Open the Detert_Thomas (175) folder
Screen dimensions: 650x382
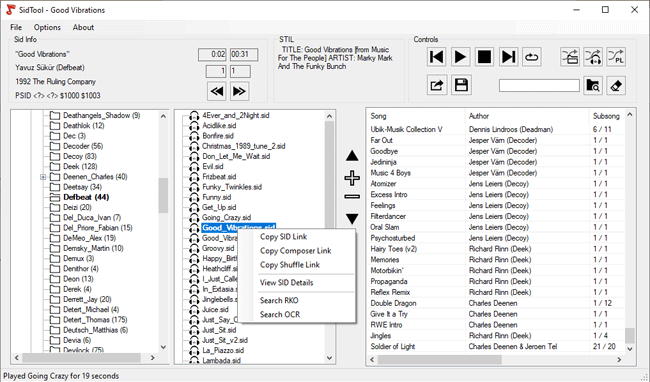coord(95,320)
